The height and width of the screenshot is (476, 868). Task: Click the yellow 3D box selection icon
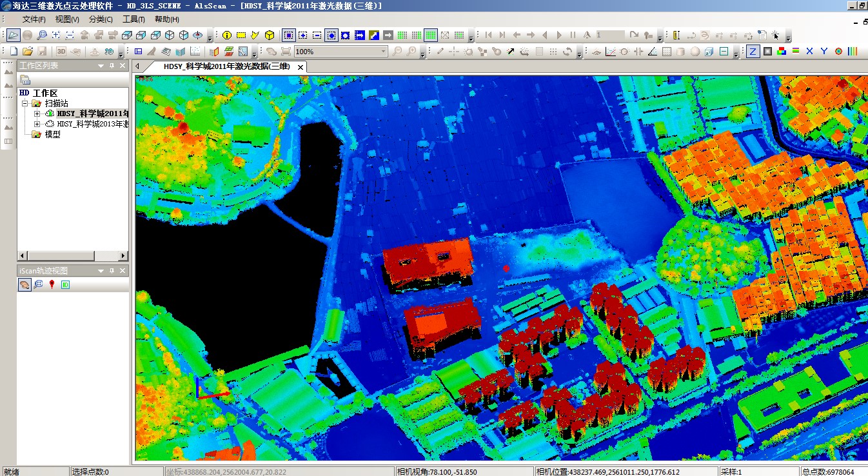pos(269,35)
